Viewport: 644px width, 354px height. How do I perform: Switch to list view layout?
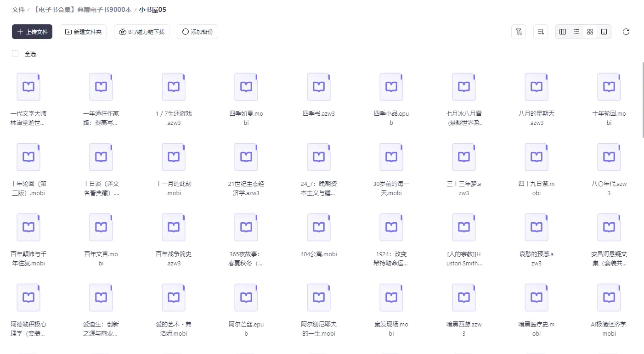click(576, 32)
